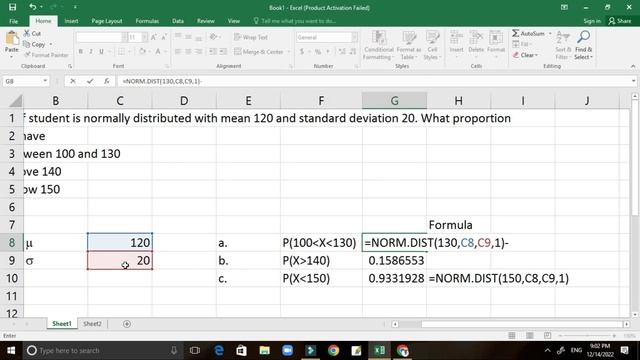Click the Paste clipboard icon
Image resolution: width=640 pixels, height=360 pixels.
pyautogui.click(x=12, y=38)
